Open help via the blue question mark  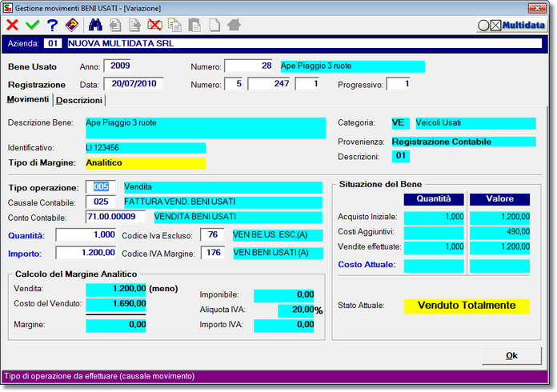click(x=52, y=25)
